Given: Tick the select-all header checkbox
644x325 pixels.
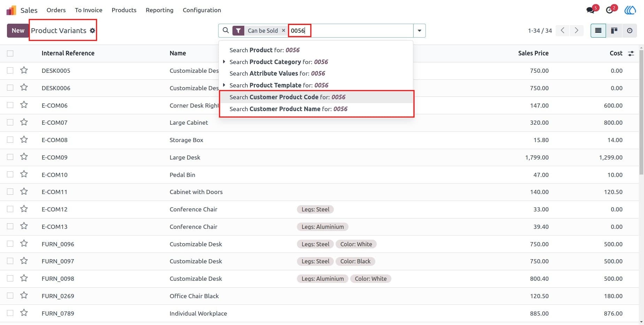Looking at the screenshot, I should click(x=10, y=53).
